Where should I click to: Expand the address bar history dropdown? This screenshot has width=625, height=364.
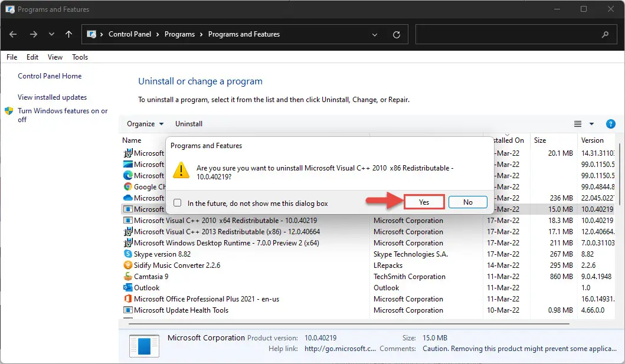click(374, 35)
